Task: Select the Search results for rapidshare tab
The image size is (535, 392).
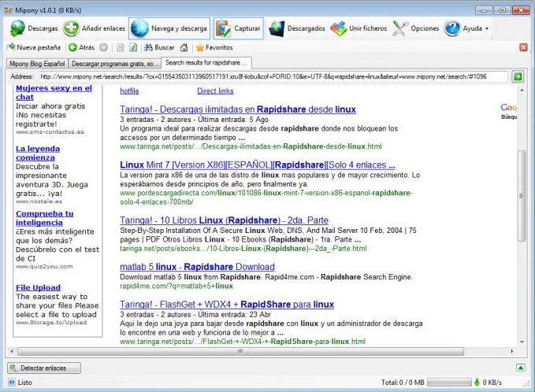Action: [x=206, y=63]
